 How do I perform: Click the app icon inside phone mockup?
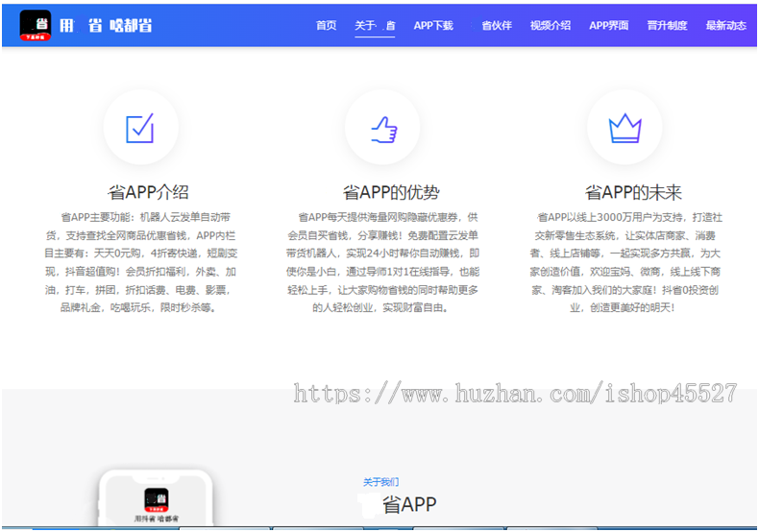[157, 500]
